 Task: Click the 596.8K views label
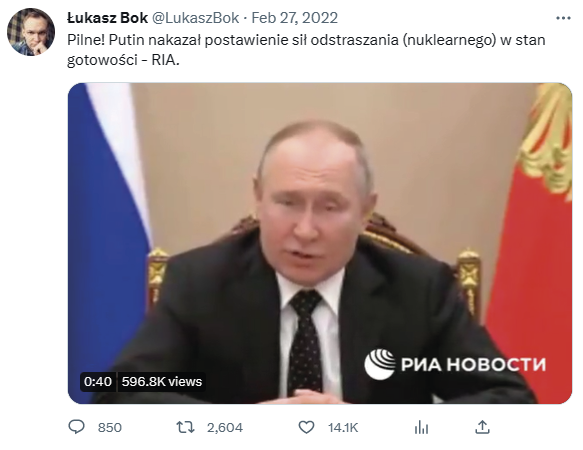[162, 382]
